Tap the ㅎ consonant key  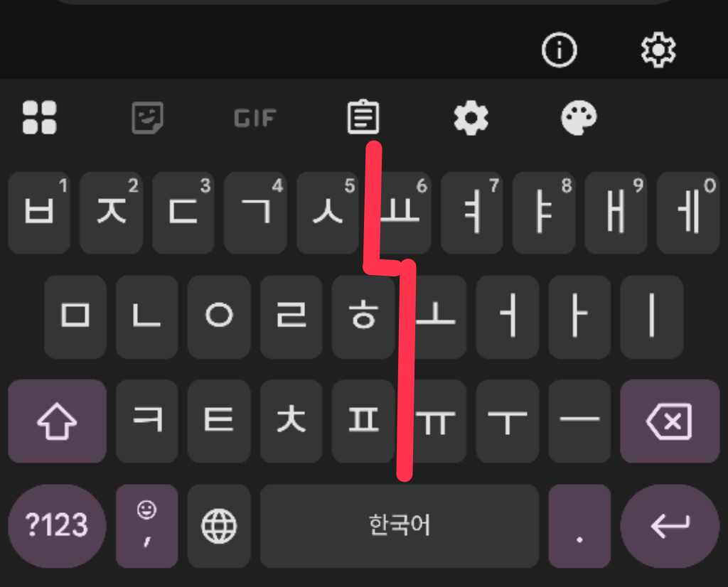click(363, 317)
